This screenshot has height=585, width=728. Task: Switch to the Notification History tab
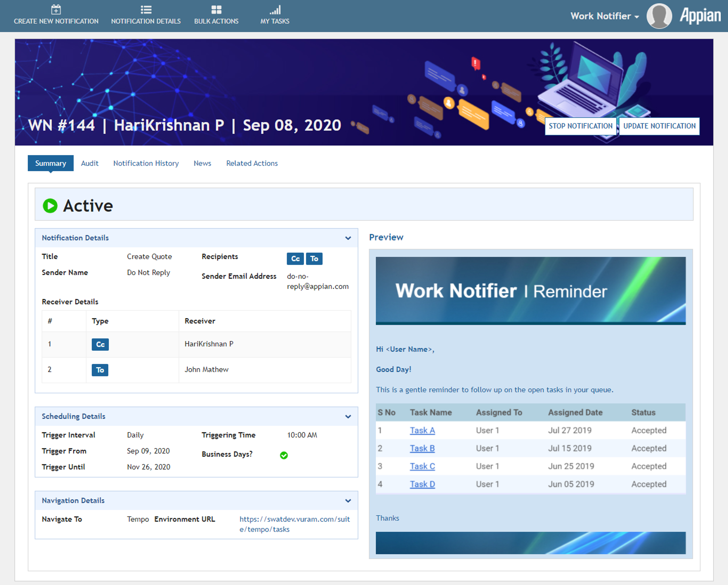point(146,163)
